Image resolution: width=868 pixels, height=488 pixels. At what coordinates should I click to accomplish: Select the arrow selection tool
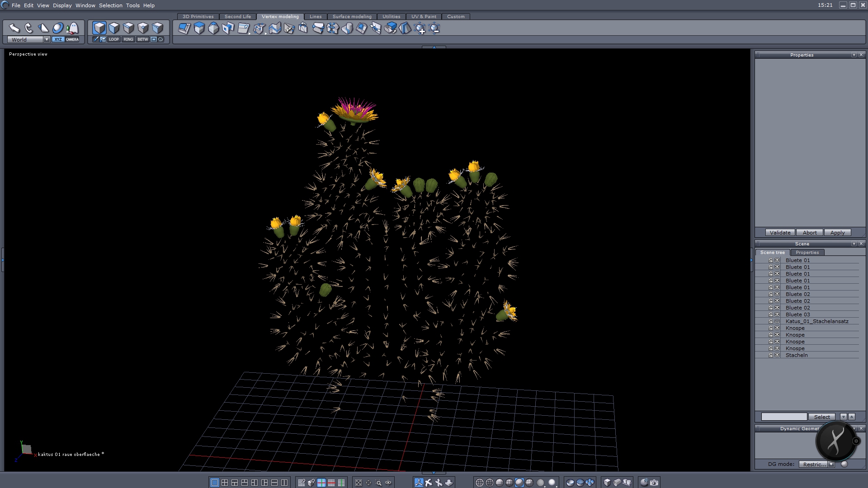point(14,28)
